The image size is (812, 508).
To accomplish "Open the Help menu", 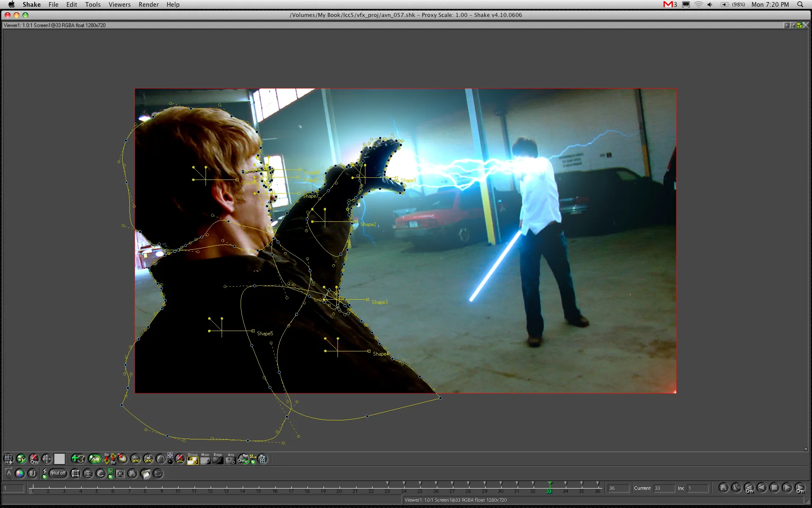I will pyautogui.click(x=173, y=5).
